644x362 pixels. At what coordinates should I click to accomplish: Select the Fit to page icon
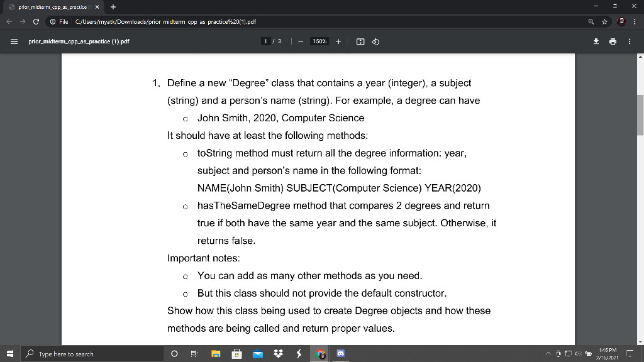point(359,42)
